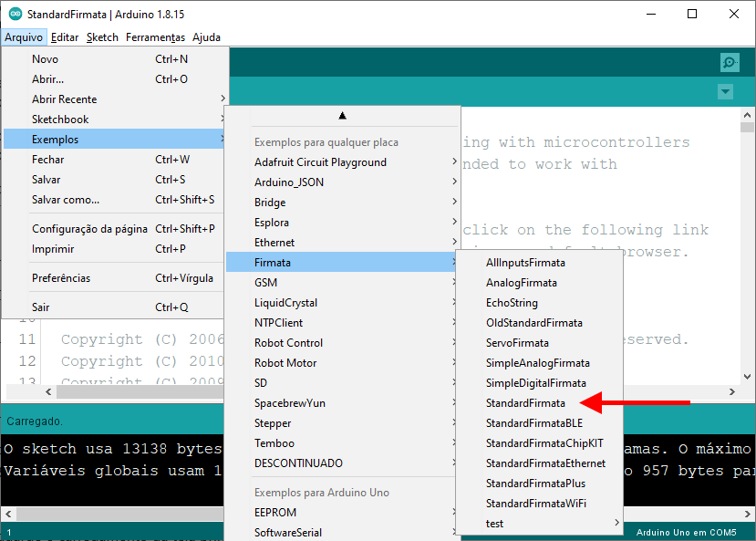756x541 pixels.
Task: Expand the Esplora examples submenu
Action: 342,223
